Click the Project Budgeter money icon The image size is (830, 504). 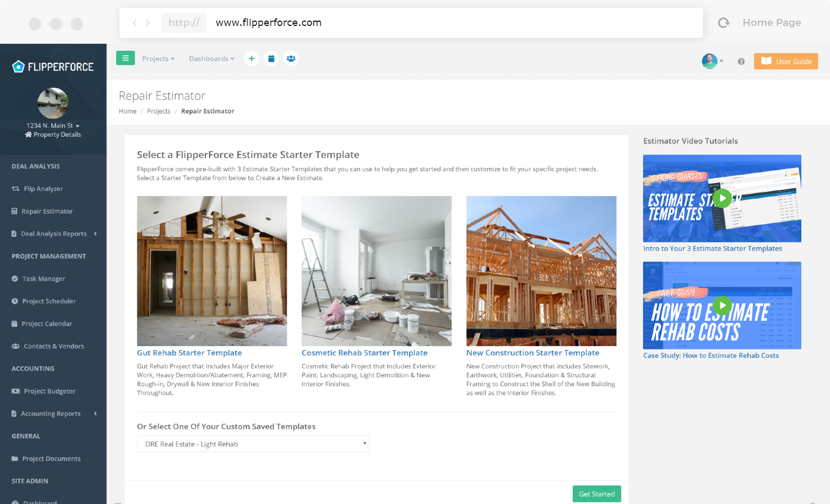point(16,391)
